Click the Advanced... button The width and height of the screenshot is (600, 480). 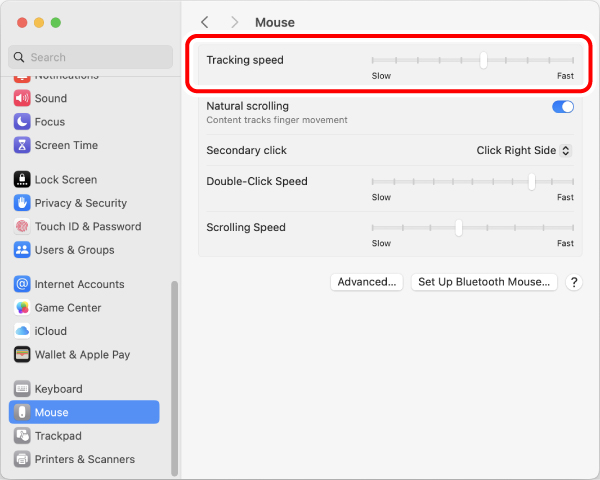click(367, 282)
